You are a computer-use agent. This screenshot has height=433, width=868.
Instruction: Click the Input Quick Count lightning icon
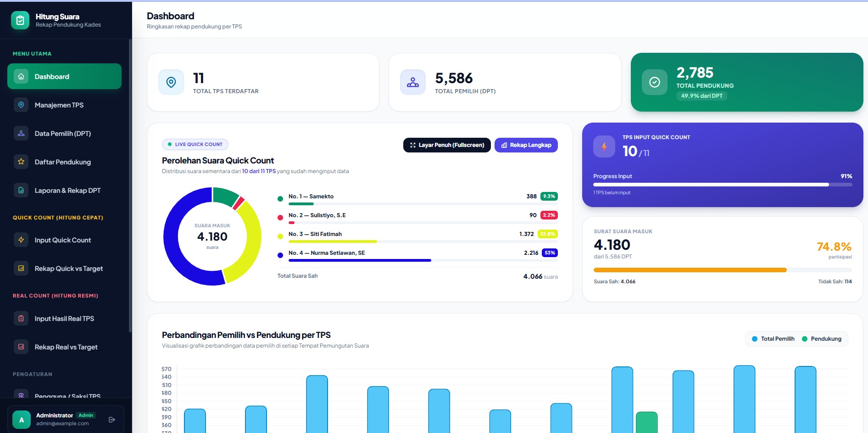[21, 240]
